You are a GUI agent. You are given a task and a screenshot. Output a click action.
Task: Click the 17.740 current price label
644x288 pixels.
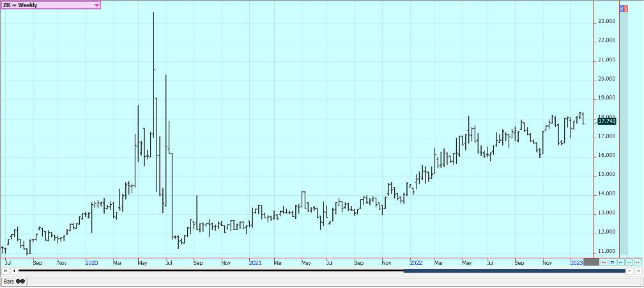click(x=607, y=121)
